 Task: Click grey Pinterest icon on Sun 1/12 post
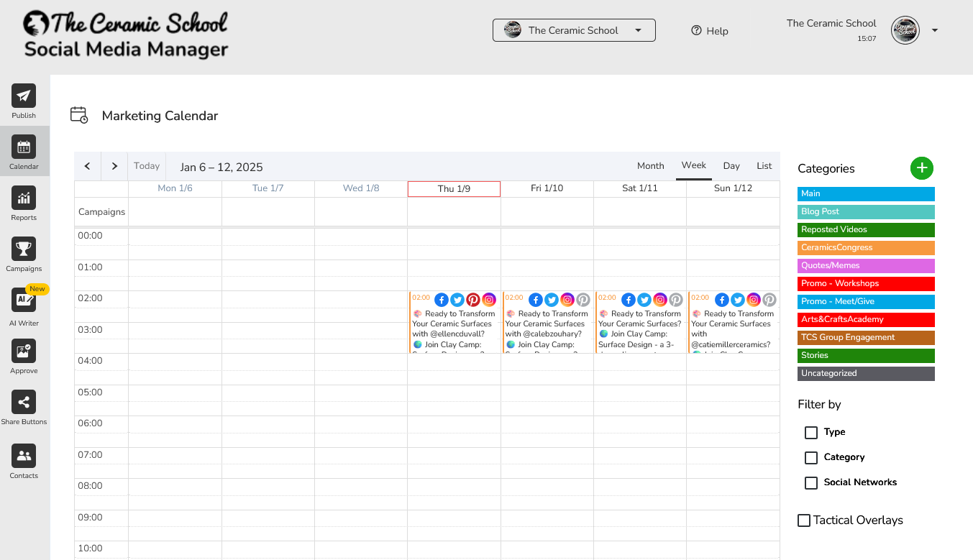click(x=769, y=300)
